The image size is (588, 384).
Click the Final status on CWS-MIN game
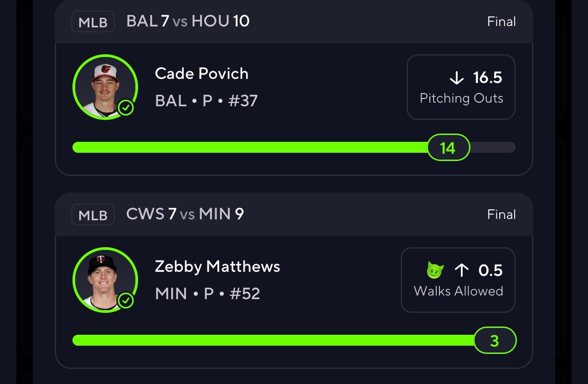[x=501, y=215]
